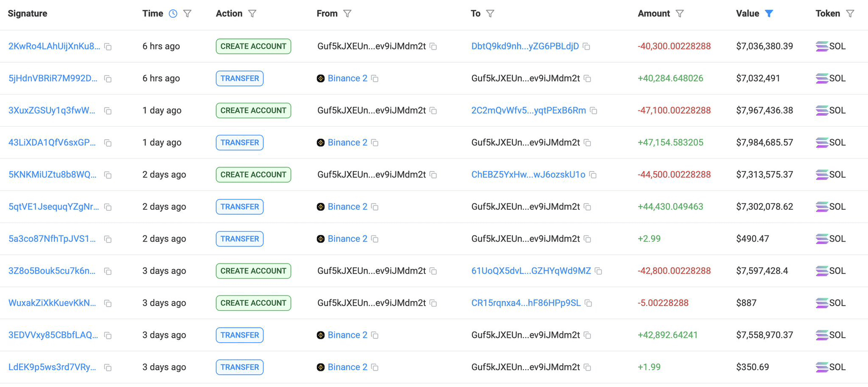Toggle the Time column clock format icon
Image resolution: width=868 pixels, height=387 pixels.
(x=173, y=14)
